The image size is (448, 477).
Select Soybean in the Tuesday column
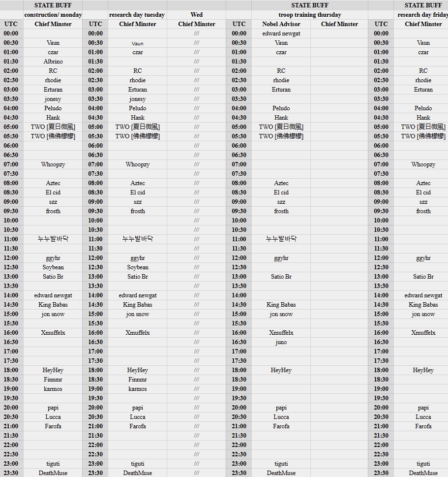138,267
